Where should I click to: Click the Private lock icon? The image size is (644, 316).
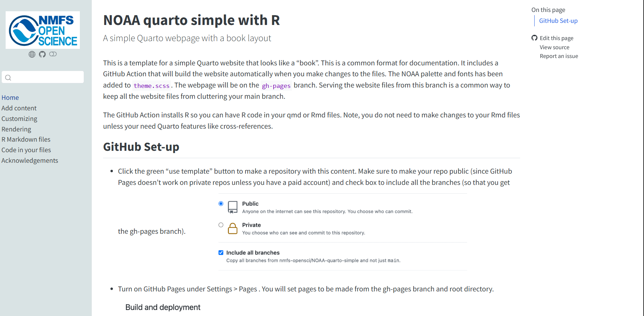pyautogui.click(x=232, y=228)
